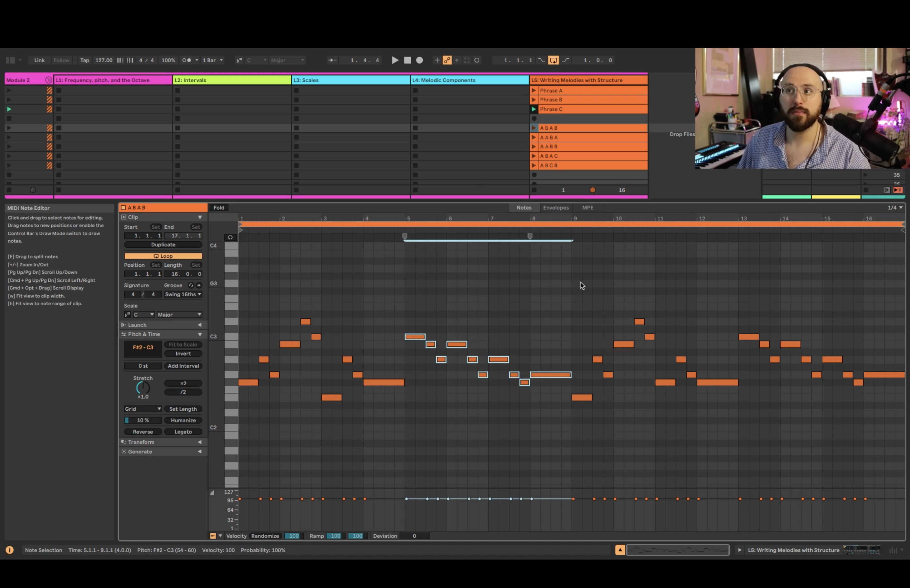910x588 pixels.
Task: Activate the clip loop button in note editor
Action: (x=230, y=237)
